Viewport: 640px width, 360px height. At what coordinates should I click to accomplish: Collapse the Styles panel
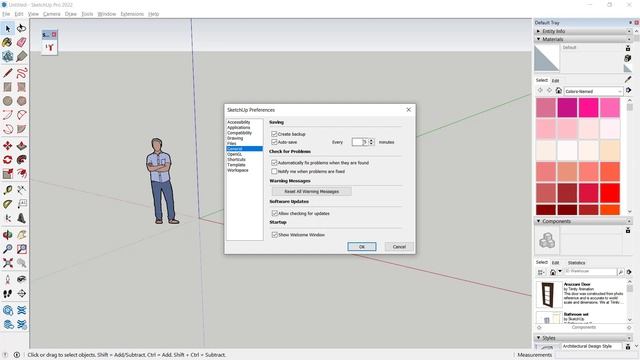538,338
